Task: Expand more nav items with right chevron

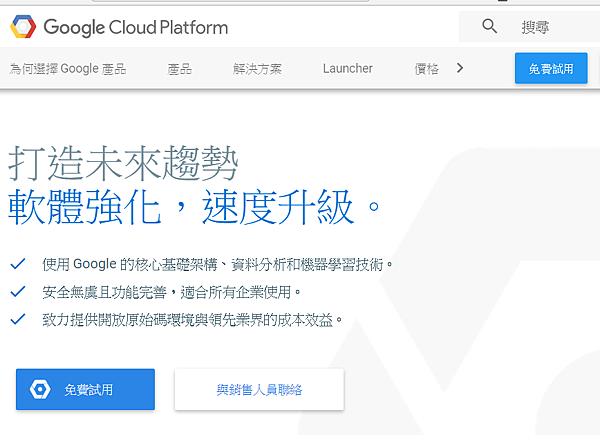Action: pyautogui.click(x=459, y=68)
